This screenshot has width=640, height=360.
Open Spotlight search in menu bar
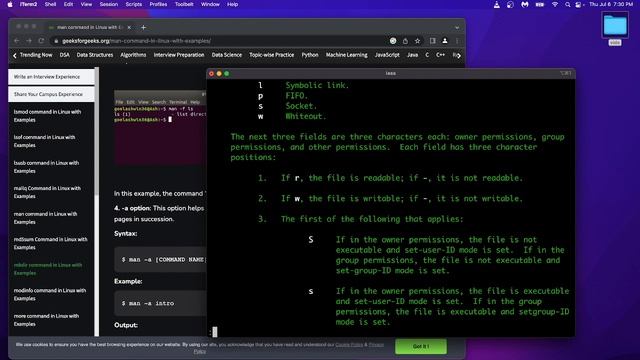[x=567, y=4]
